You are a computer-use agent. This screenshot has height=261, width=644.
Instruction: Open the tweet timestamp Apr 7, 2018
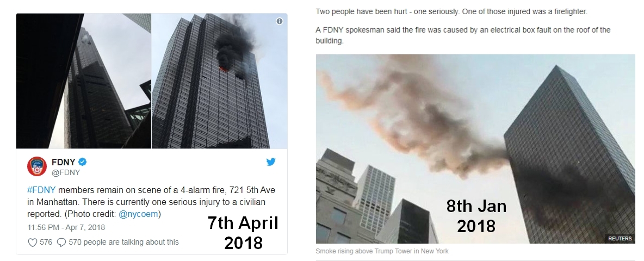66,227
